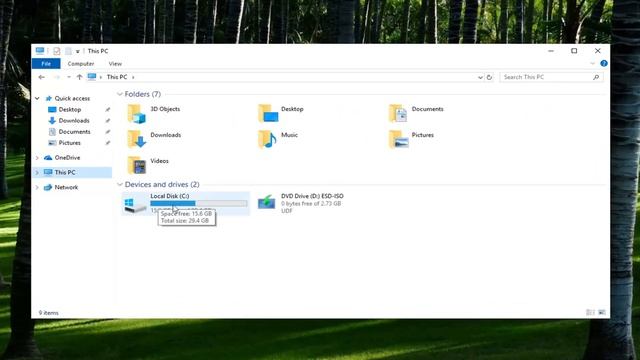640x360 pixels.
Task: Select OneDrive in navigation pane
Action: [67, 158]
